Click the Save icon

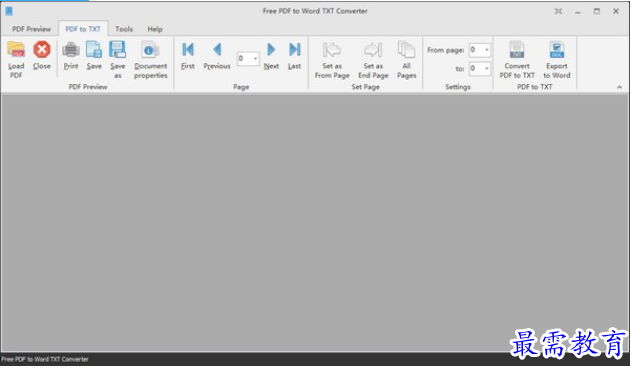[x=94, y=50]
